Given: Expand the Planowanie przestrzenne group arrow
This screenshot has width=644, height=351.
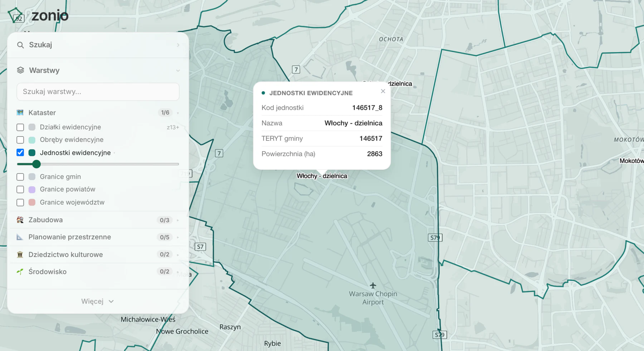Looking at the screenshot, I should [x=178, y=237].
